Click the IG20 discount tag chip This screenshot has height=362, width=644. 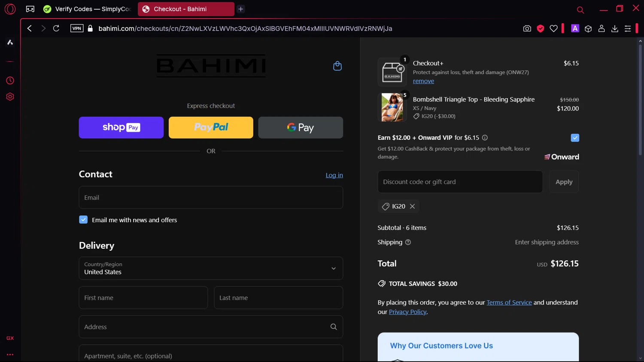398,206
